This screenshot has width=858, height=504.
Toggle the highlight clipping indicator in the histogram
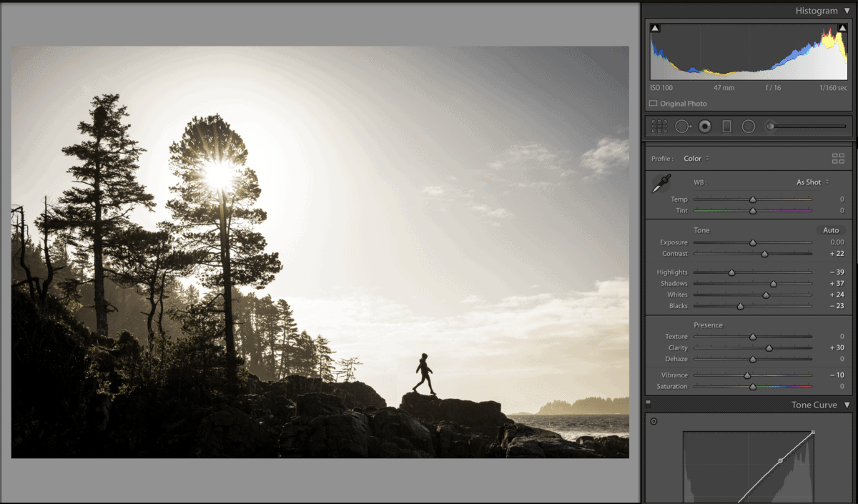click(842, 29)
